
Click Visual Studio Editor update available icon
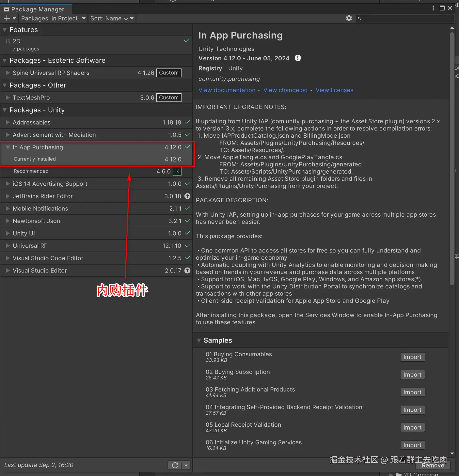pos(187,270)
